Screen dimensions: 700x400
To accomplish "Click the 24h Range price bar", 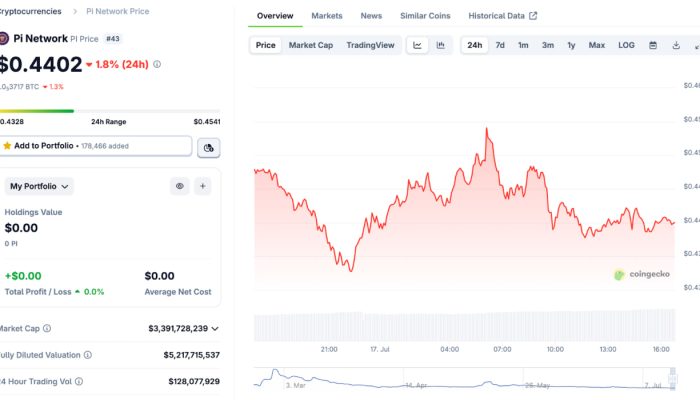I will pos(110,111).
